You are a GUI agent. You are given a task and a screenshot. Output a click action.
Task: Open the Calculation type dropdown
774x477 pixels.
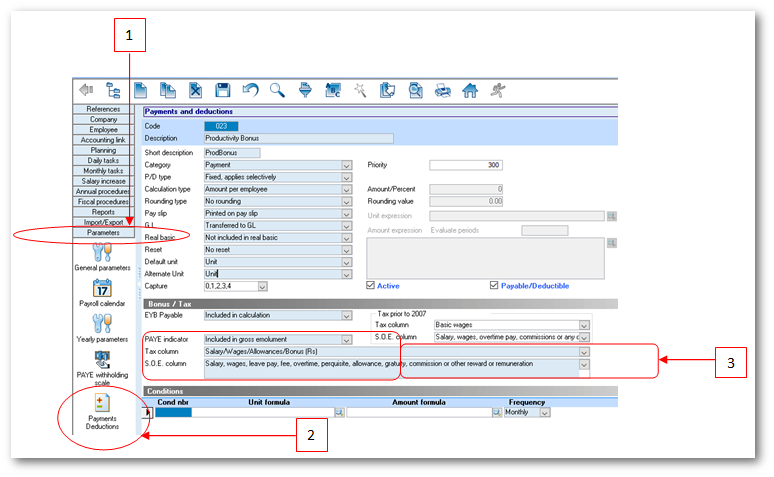[x=347, y=189]
